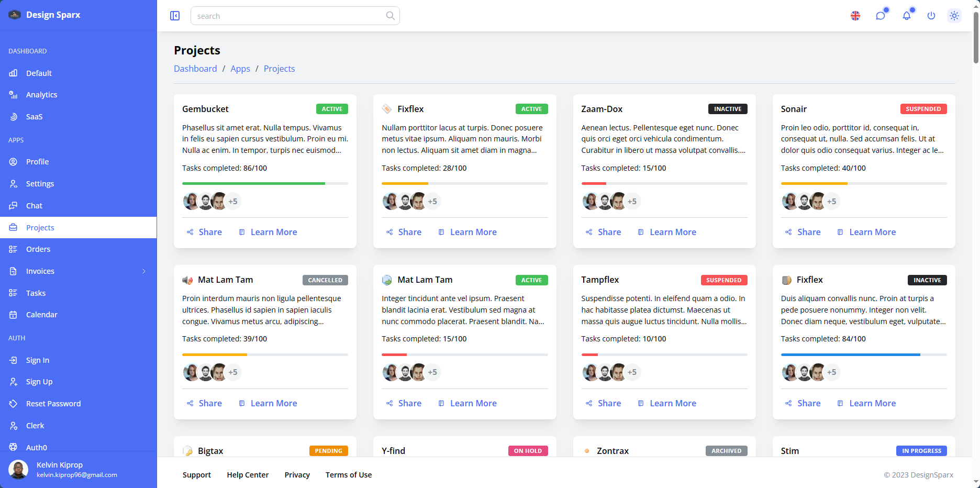Click the power logout icon
This screenshot has width=980, height=488.
(x=931, y=16)
